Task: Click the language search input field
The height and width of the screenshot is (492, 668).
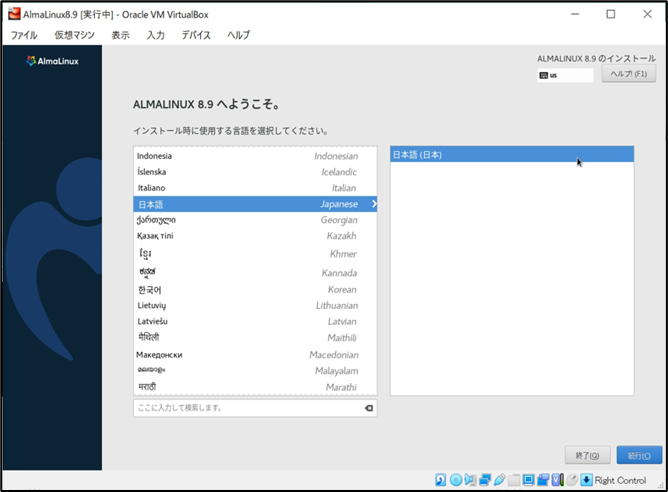Action: coord(255,408)
